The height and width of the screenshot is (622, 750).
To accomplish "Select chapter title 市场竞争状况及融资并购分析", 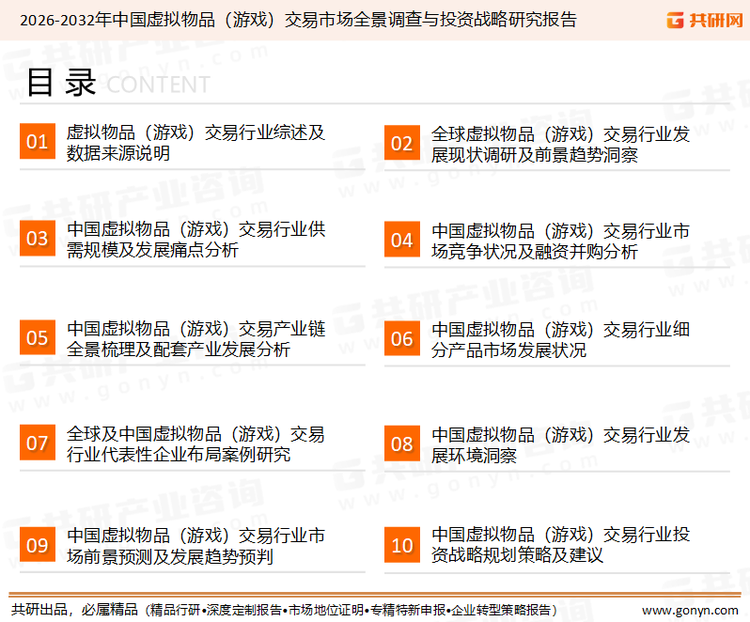I will pyautogui.click(x=560, y=241).
